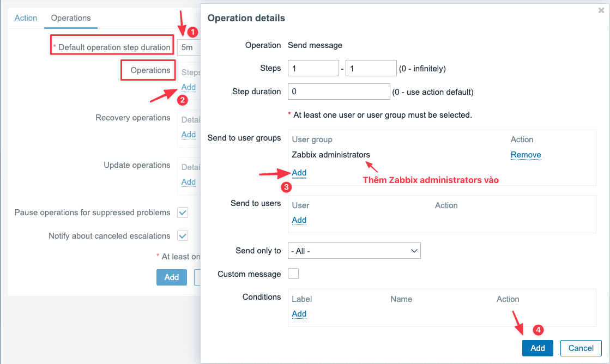Viewport: 610px width, 364px height.
Task: Click the first Steps input box
Action: point(313,68)
